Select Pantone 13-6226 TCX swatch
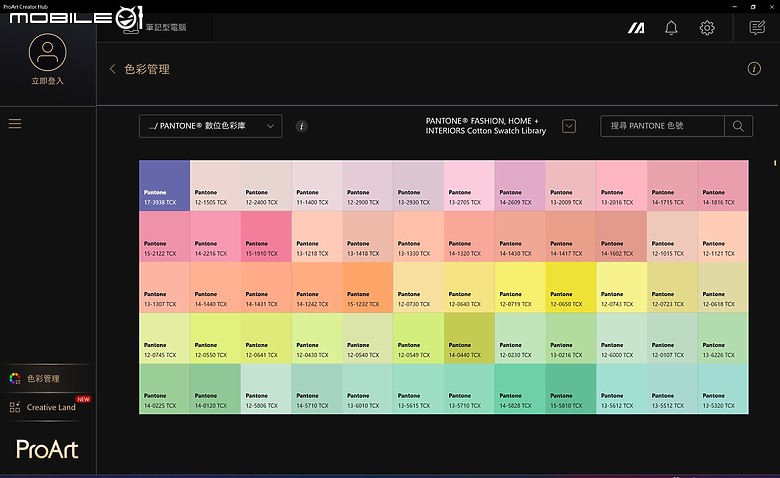The height and width of the screenshot is (478, 780). click(723, 338)
